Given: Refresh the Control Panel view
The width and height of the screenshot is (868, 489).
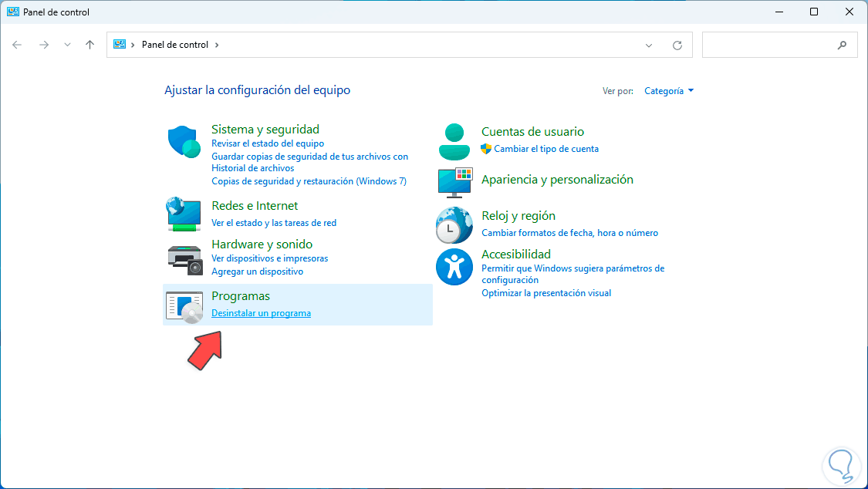Looking at the screenshot, I should click(x=677, y=46).
